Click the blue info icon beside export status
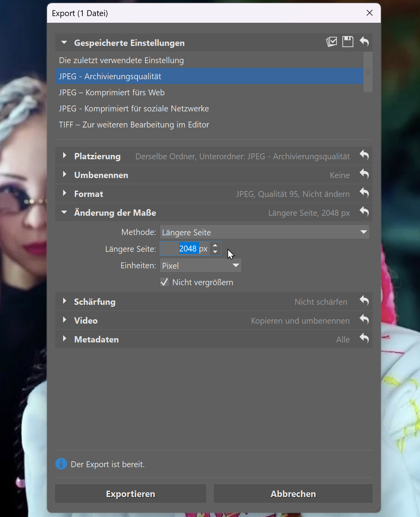Viewport: 420px width, 517px height. 61,464
